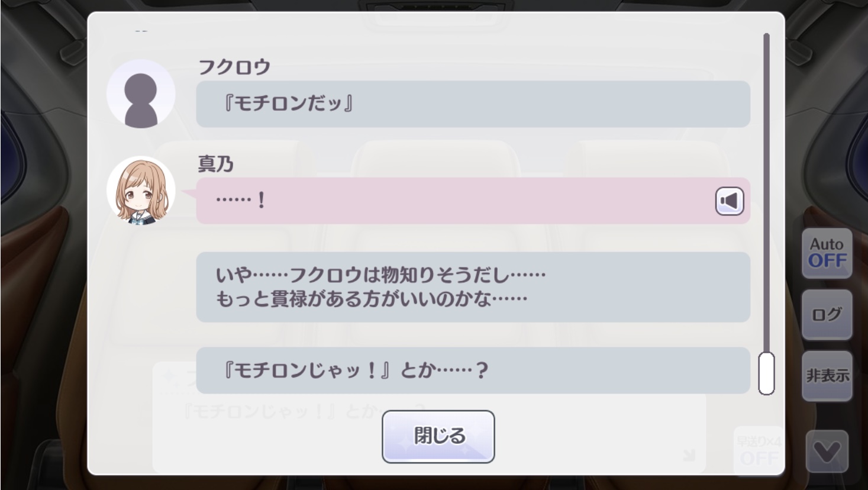Click Mano's character portrait avatar
Image resolution: width=868 pixels, height=490 pixels.
pyautogui.click(x=141, y=191)
